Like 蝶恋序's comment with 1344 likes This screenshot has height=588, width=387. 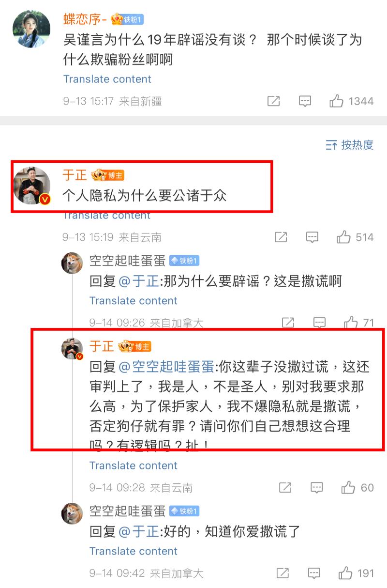pos(351,101)
